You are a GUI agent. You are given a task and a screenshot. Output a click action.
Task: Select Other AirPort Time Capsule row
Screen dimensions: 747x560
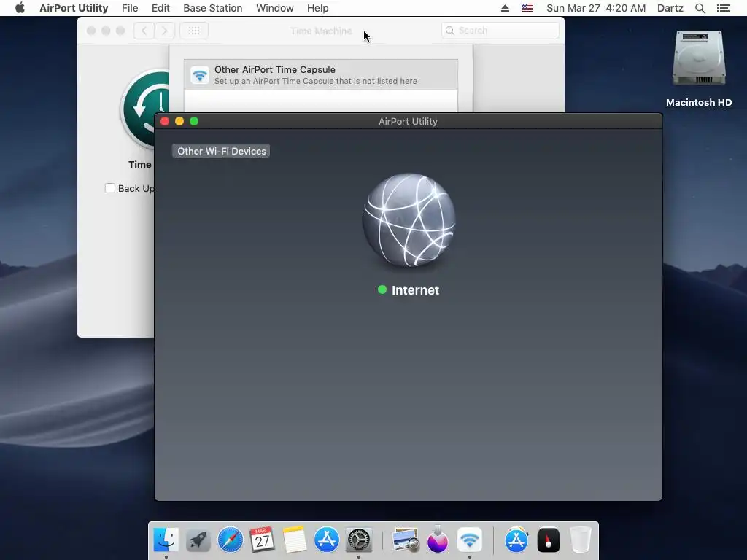[321, 75]
